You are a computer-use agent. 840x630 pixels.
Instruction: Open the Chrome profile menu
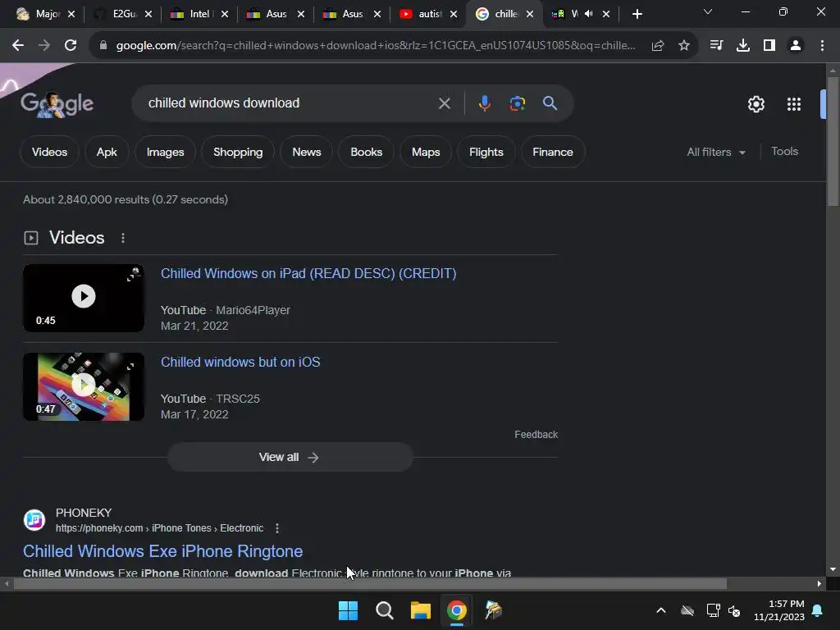[x=796, y=46]
